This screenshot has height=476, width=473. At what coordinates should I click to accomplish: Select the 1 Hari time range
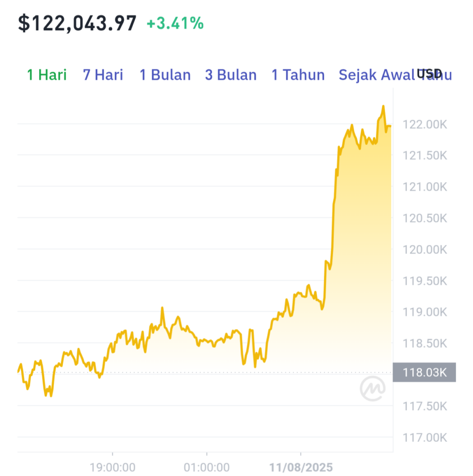click(47, 75)
